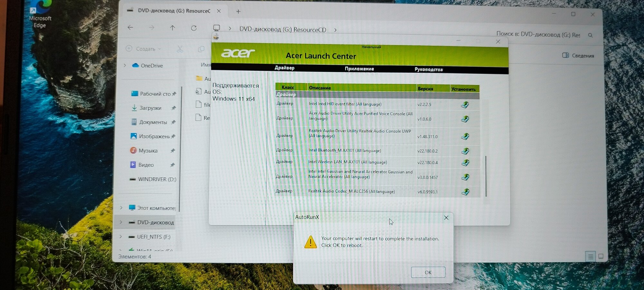This screenshot has height=290, width=644.
Task: Maximize the File Explorer window
Action: 573,14
